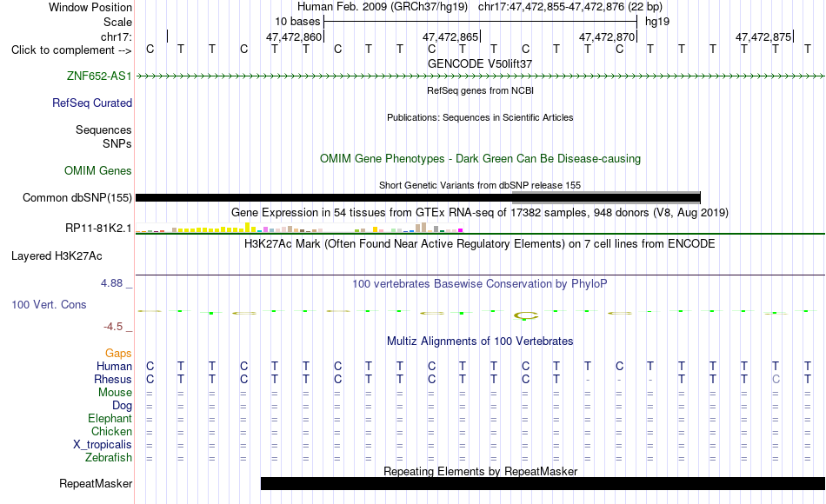Click 'Short Genetic Variants from dbSNP release 155'
Image resolution: width=826 pixels, height=504 pixels.
[x=480, y=185]
